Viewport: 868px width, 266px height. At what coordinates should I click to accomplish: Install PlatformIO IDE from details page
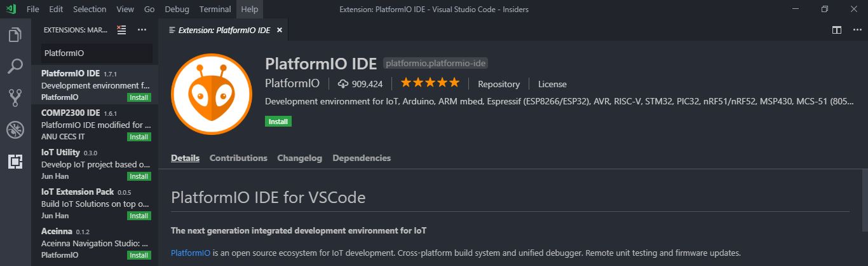(278, 121)
